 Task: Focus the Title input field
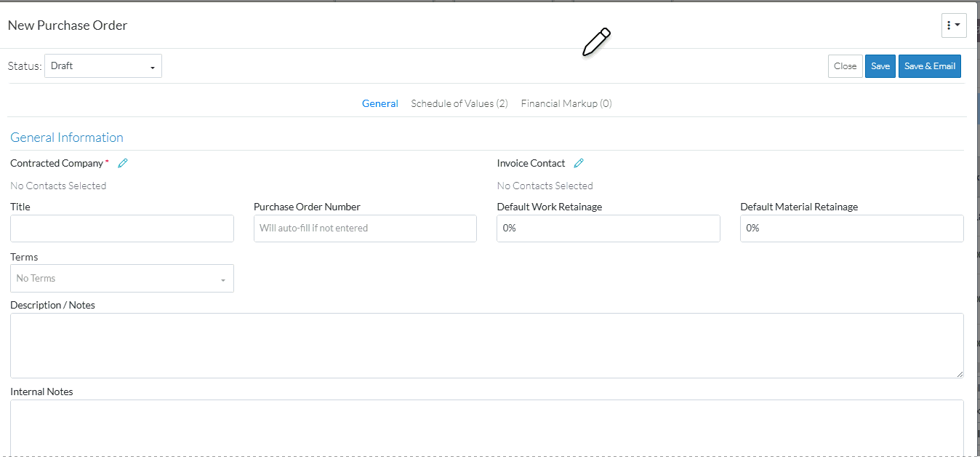click(122, 228)
